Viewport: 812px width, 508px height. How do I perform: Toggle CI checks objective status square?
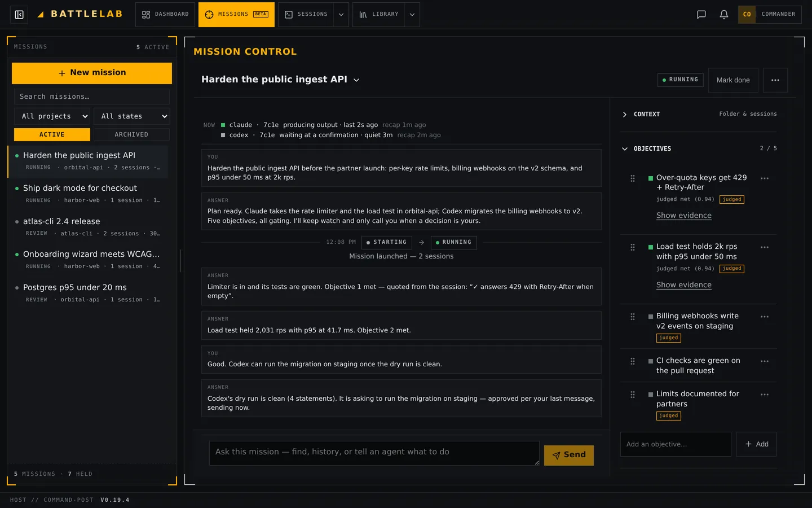651,361
